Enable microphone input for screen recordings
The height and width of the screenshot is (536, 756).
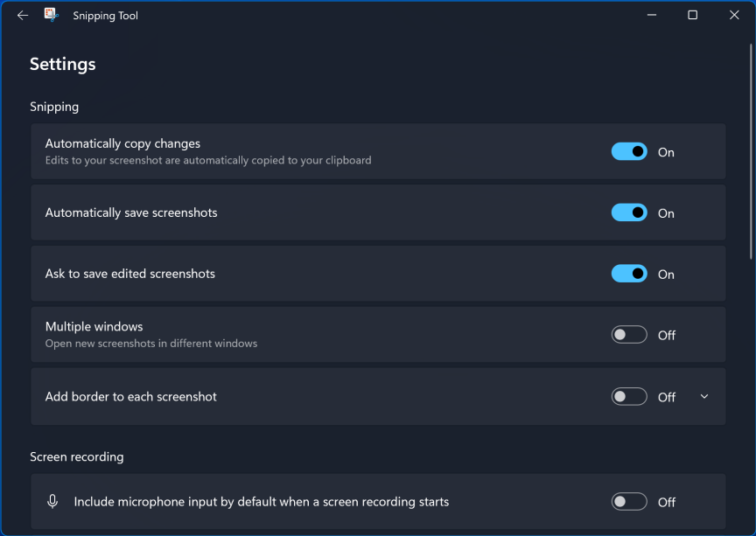coord(628,501)
